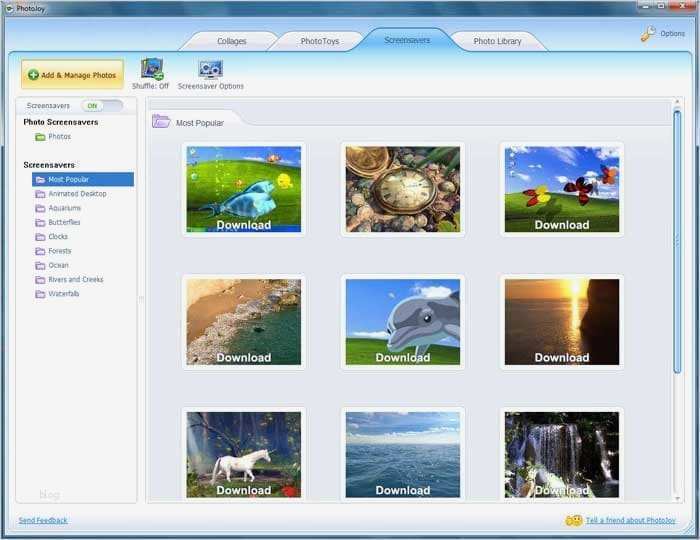Select Most Popular in the Screensavers tree

[83, 179]
